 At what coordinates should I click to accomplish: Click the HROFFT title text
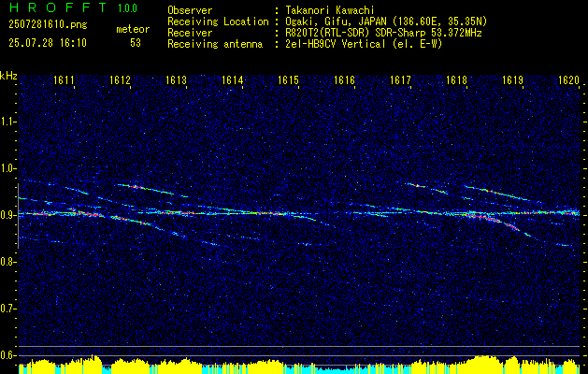click(58, 7)
